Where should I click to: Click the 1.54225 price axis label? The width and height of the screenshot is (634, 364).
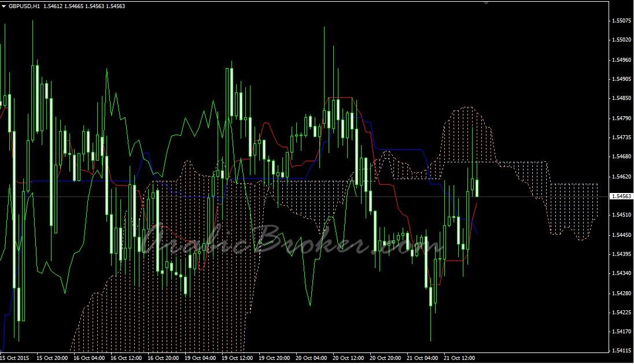coord(621,312)
